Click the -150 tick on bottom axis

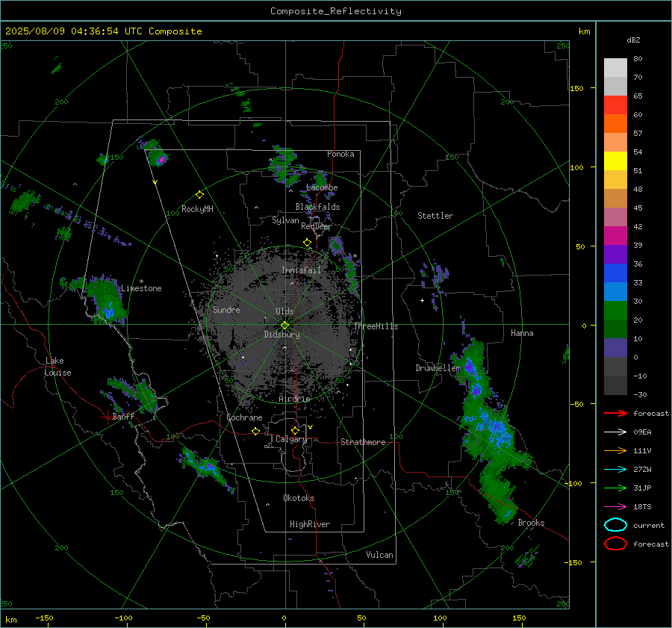(44, 618)
